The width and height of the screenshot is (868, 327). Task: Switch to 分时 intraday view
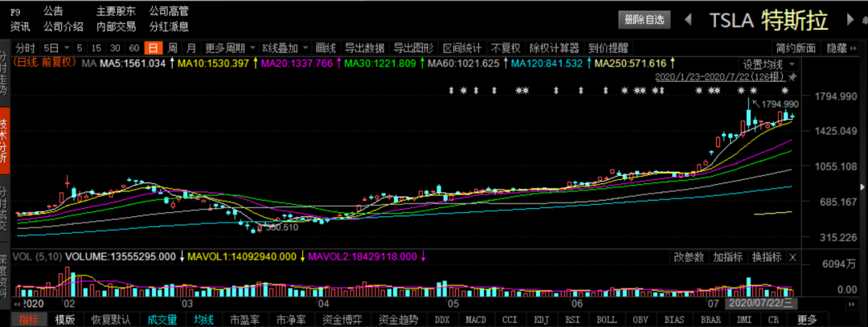click(x=25, y=48)
